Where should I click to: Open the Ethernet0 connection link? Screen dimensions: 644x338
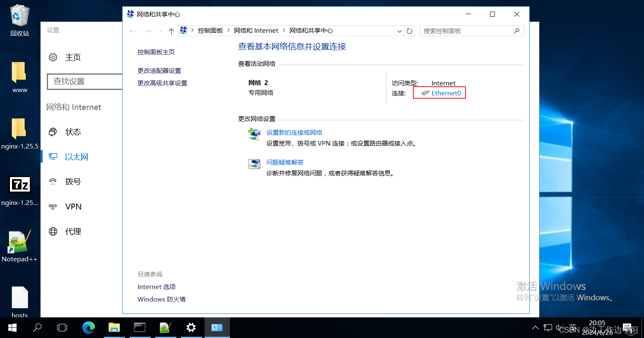point(446,93)
